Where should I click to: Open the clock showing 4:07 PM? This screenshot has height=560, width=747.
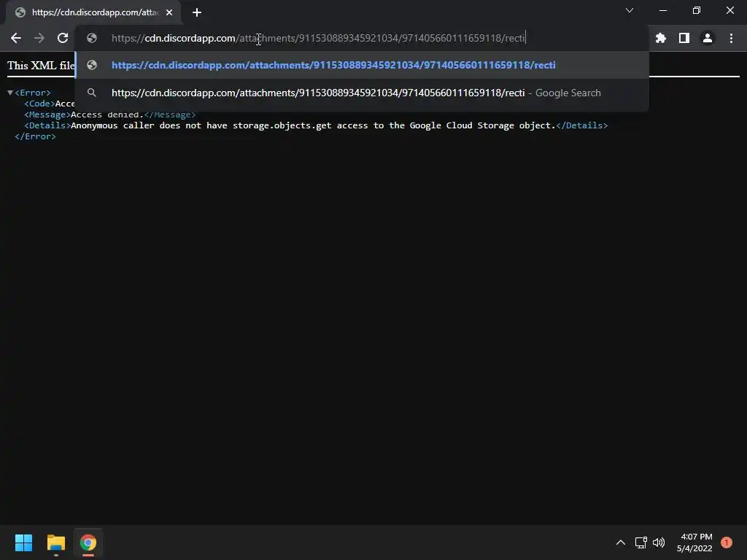tap(694, 542)
